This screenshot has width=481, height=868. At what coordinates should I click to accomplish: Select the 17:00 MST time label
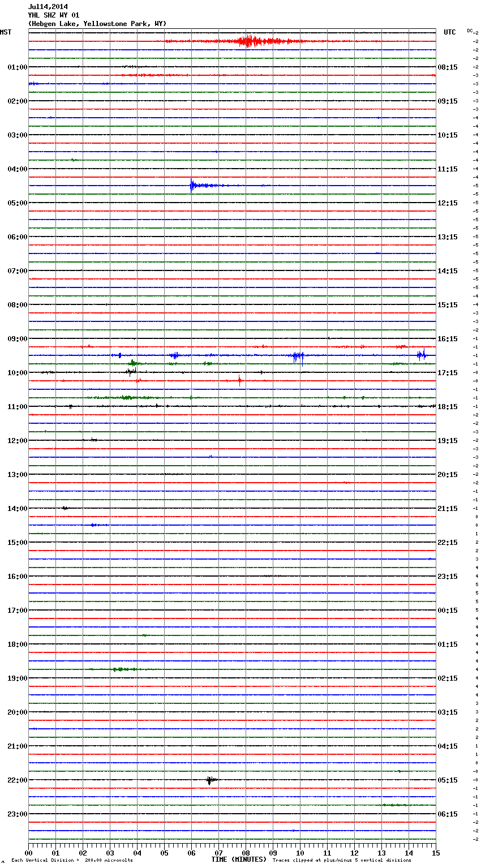coord(18,611)
